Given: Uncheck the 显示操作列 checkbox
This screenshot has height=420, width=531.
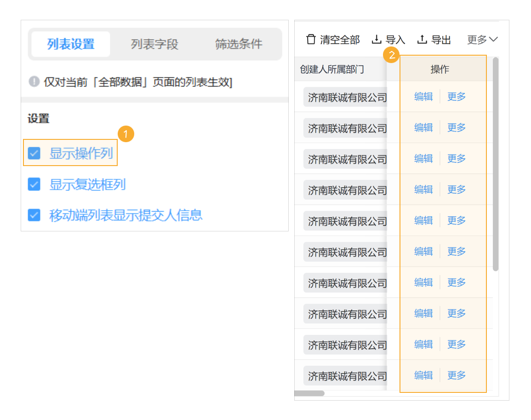Looking at the screenshot, I should tap(34, 153).
